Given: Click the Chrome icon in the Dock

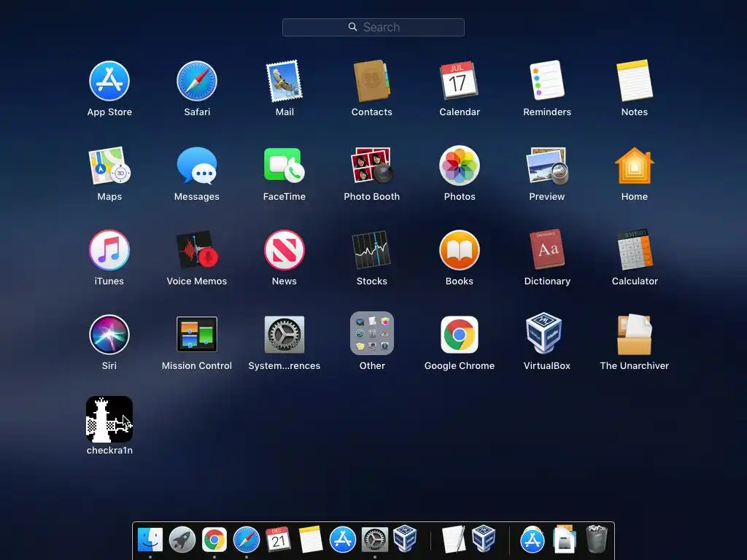Looking at the screenshot, I should [x=214, y=540].
